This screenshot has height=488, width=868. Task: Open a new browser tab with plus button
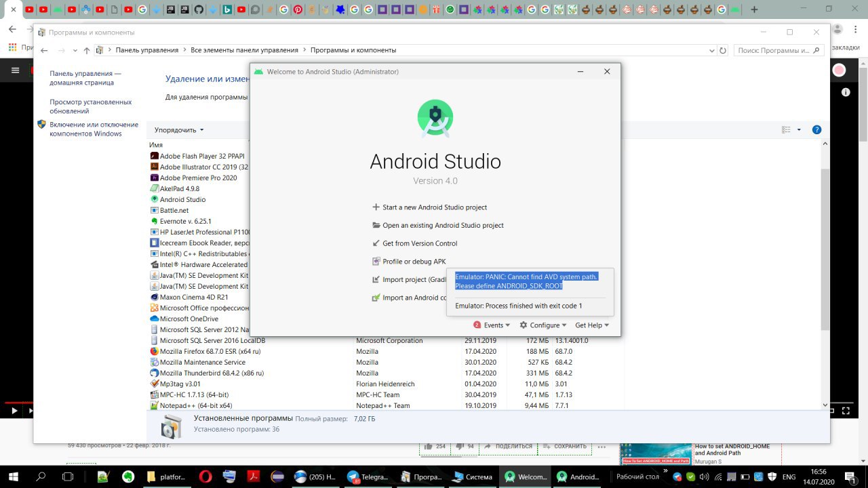(x=754, y=9)
